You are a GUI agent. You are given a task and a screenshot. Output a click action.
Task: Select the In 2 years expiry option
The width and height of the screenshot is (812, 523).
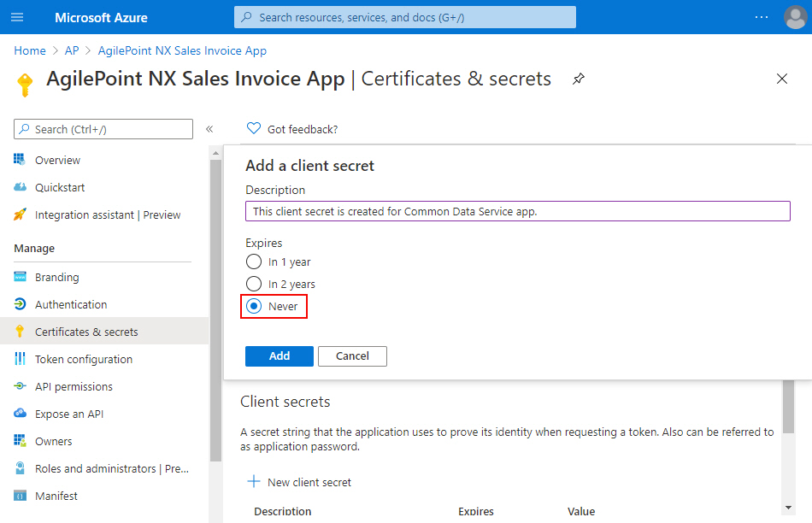pos(254,284)
